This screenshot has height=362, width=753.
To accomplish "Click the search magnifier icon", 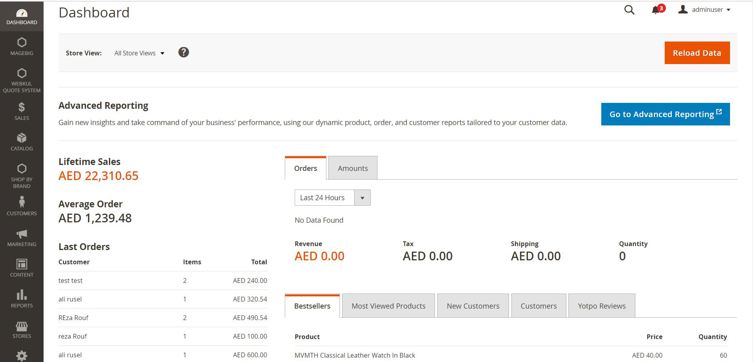I will tap(629, 10).
